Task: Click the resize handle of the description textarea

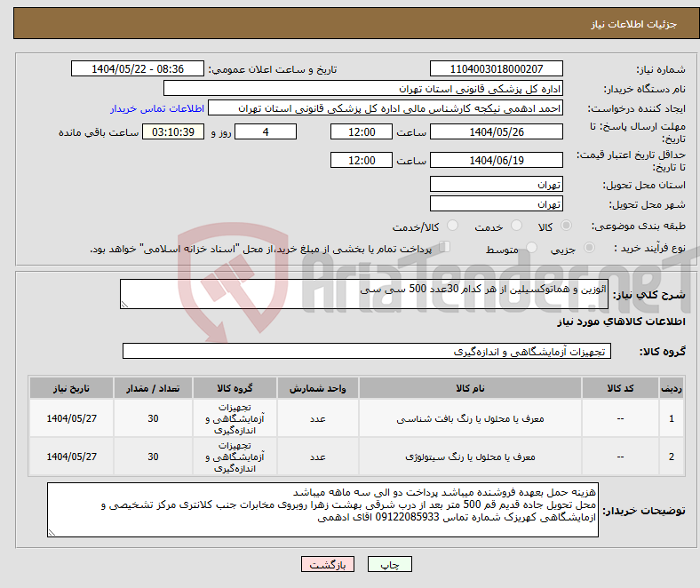Action: tap(124, 305)
